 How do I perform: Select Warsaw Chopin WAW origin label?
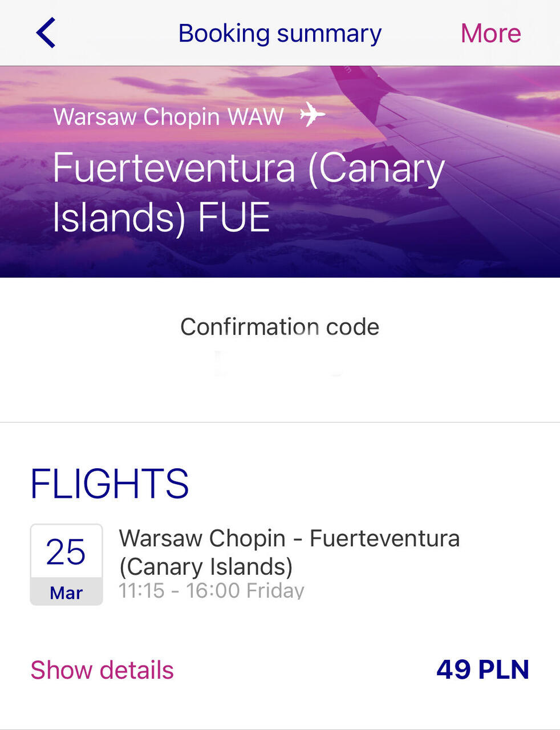168,116
